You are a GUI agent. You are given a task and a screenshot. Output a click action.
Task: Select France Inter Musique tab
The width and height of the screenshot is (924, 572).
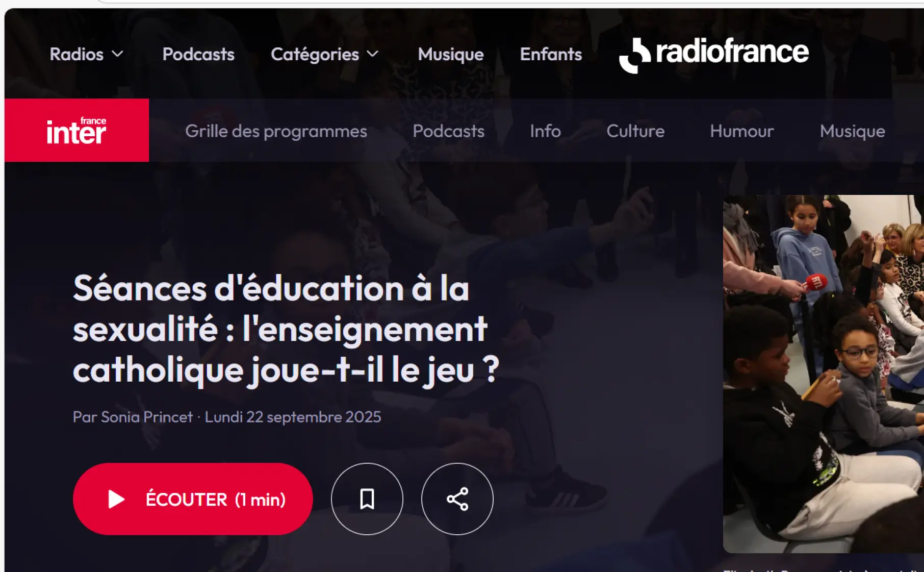[853, 131]
